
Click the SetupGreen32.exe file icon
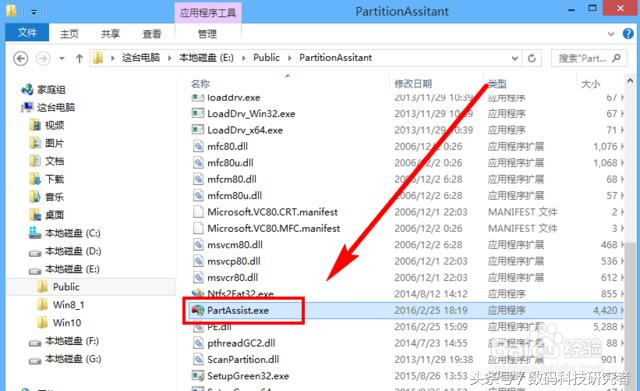point(198,375)
